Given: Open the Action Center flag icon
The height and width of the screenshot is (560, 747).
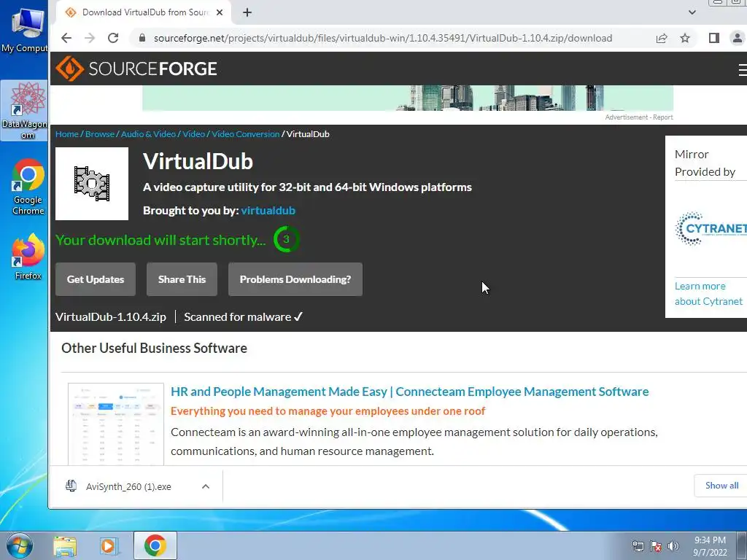Looking at the screenshot, I should tap(656, 547).
